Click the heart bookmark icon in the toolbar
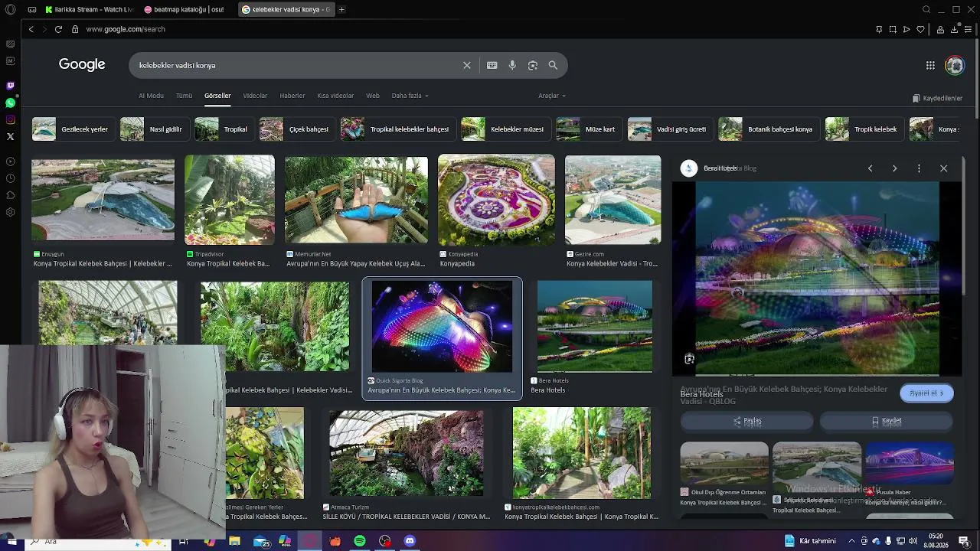 point(920,29)
